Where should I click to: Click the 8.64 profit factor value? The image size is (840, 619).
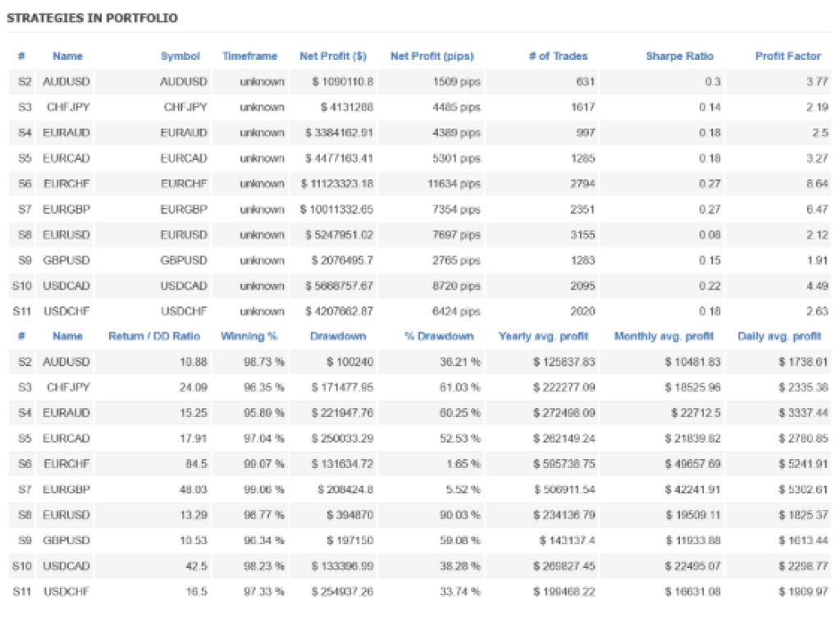(x=816, y=184)
